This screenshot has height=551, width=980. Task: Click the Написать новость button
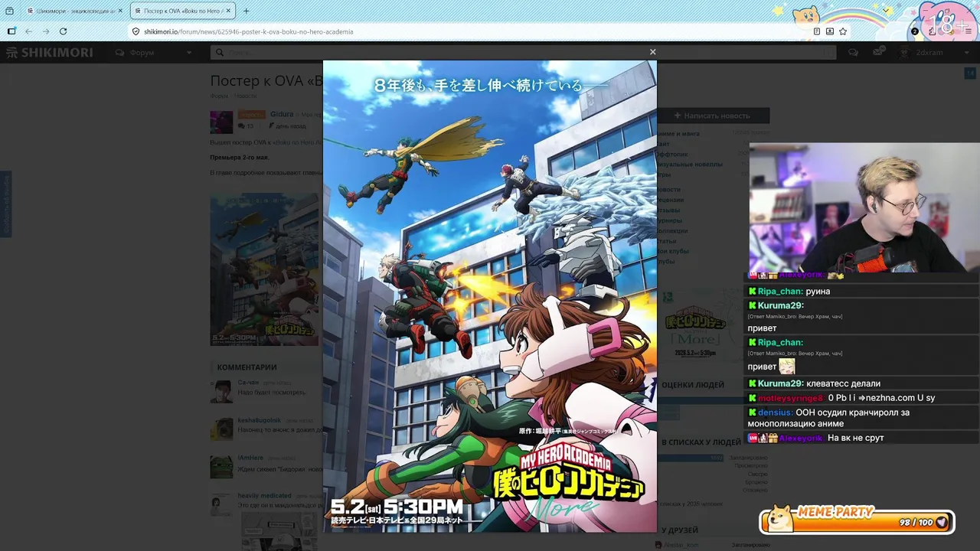click(x=713, y=116)
